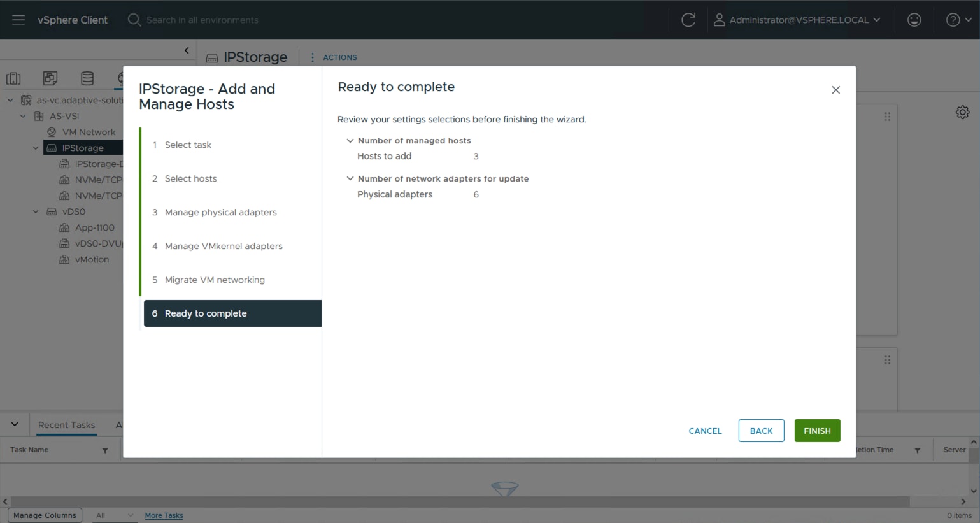Open the More Tasks link

164,515
